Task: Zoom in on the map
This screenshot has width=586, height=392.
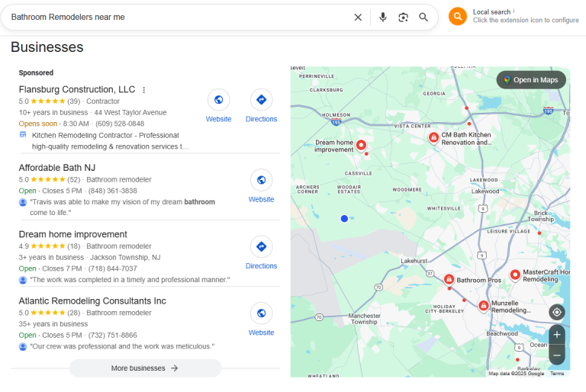Action: pos(557,335)
